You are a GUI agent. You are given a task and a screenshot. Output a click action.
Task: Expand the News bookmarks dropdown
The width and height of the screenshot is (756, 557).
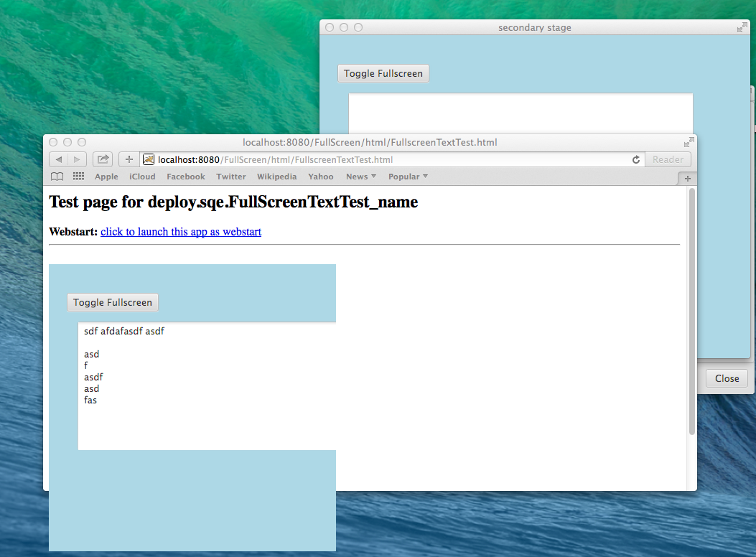click(360, 177)
